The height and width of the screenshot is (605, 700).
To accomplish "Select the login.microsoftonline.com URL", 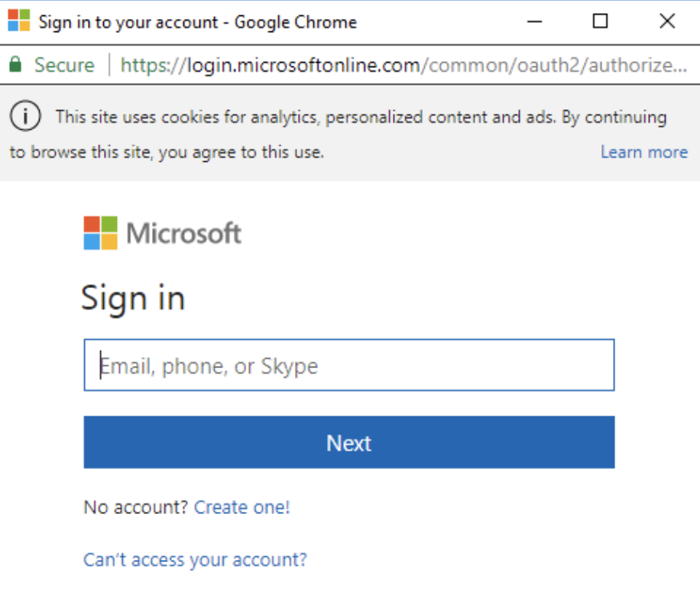I will pyautogui.click(x=271, y=65).
